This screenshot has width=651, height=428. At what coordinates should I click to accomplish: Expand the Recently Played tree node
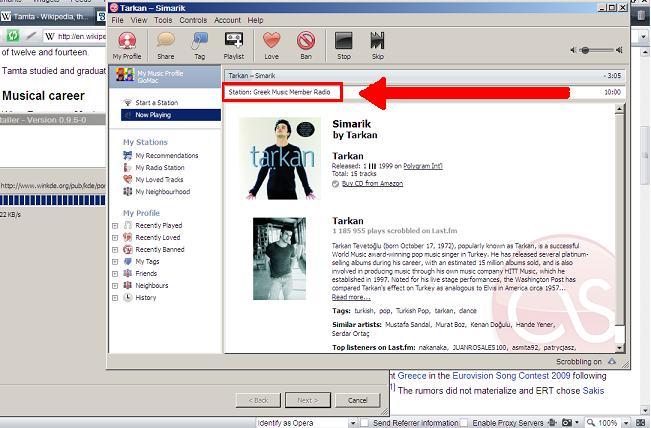tap(115, 226)
